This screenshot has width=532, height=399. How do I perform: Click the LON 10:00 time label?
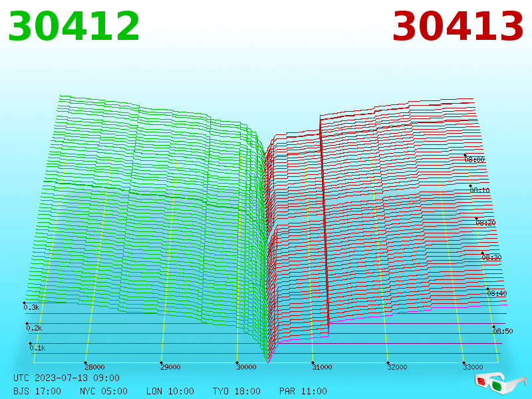click(x=170, y=391)
